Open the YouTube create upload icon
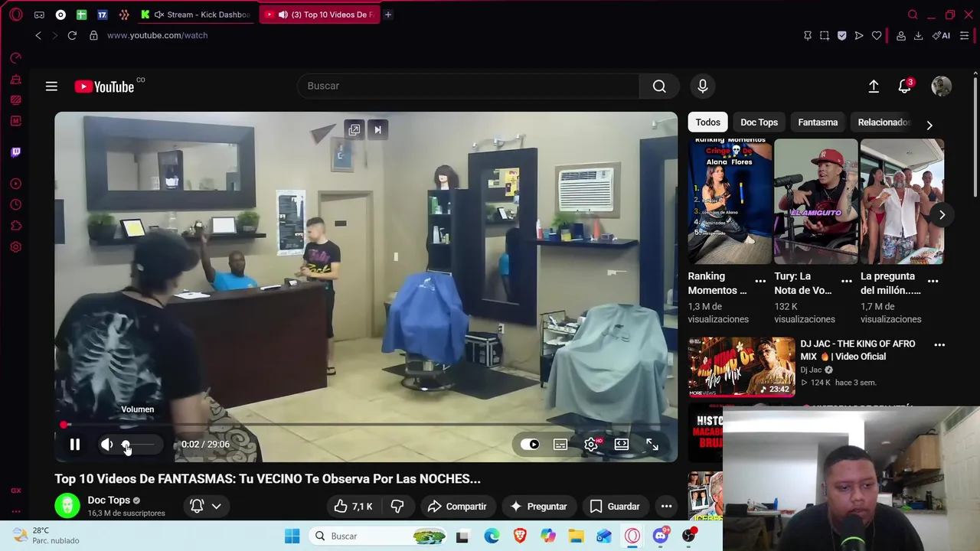980x551 pixels. 874,86
